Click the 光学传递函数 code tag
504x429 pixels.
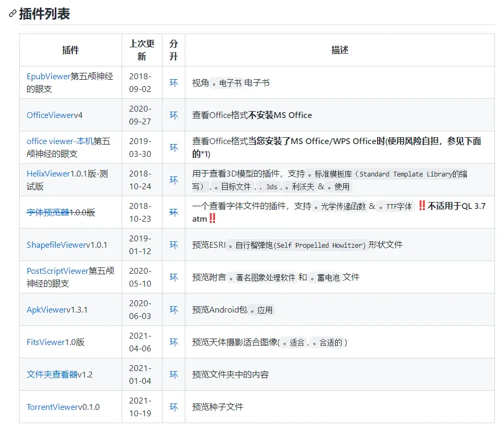[x=340, y=207]
